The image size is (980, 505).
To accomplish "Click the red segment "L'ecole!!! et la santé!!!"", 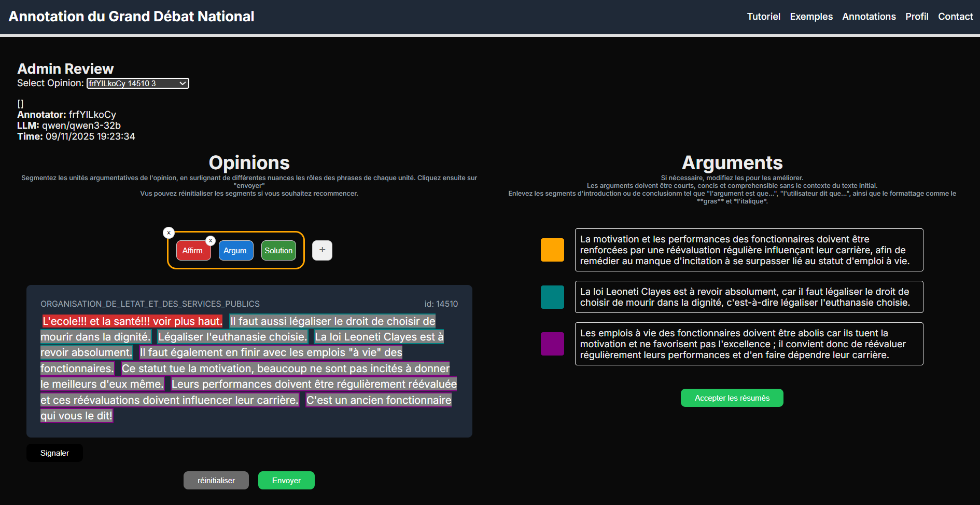I will pos(132,321).
